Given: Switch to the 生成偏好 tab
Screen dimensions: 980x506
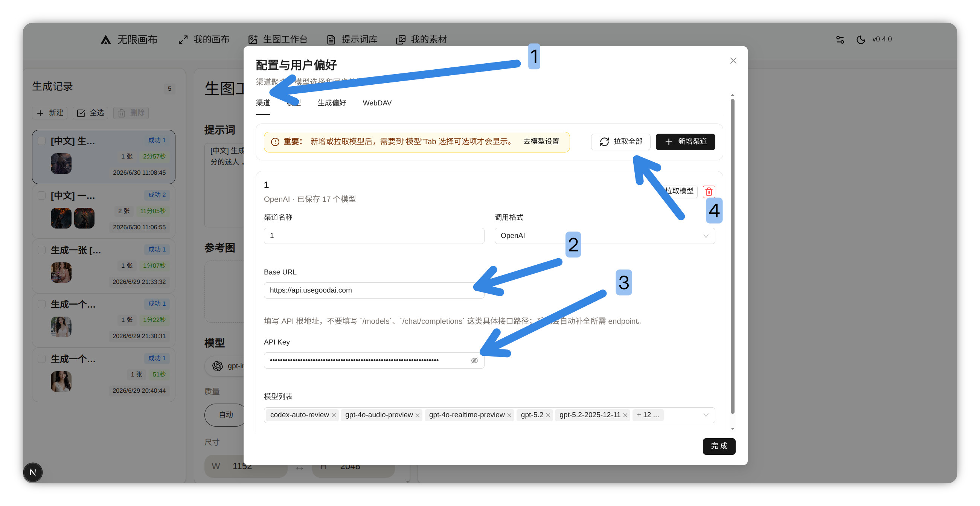Looking at the screenshot, I should pos(332,103).
